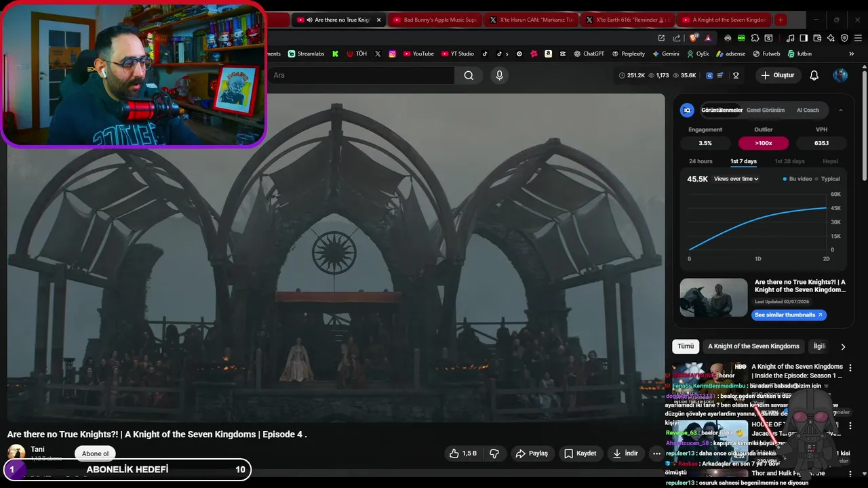Image resolution: width=868 pixels, height=488 pixels.
Task: Show the browser sidebar panel icon
Action: click(804, 38)
